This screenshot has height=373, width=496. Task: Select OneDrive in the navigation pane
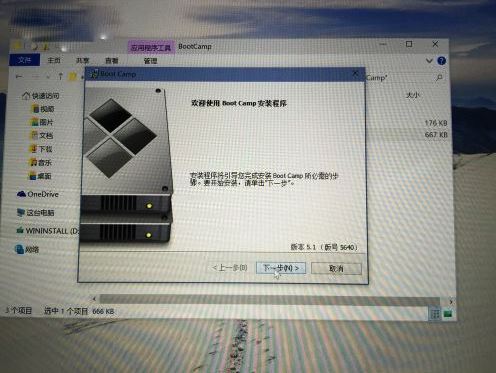pyautogui.click(x=38, y=194)
